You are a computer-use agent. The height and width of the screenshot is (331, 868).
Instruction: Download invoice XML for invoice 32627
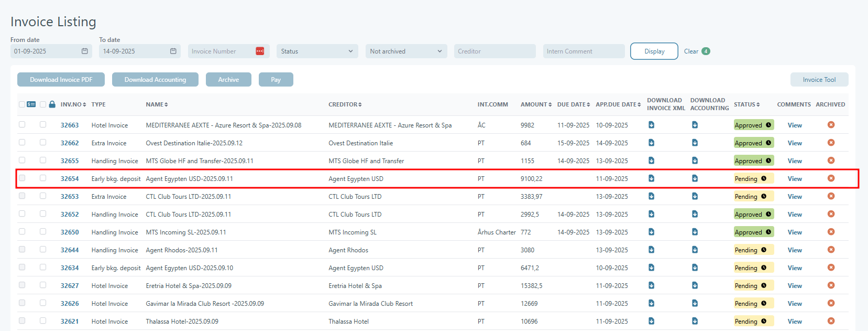[x=651, y=285]
